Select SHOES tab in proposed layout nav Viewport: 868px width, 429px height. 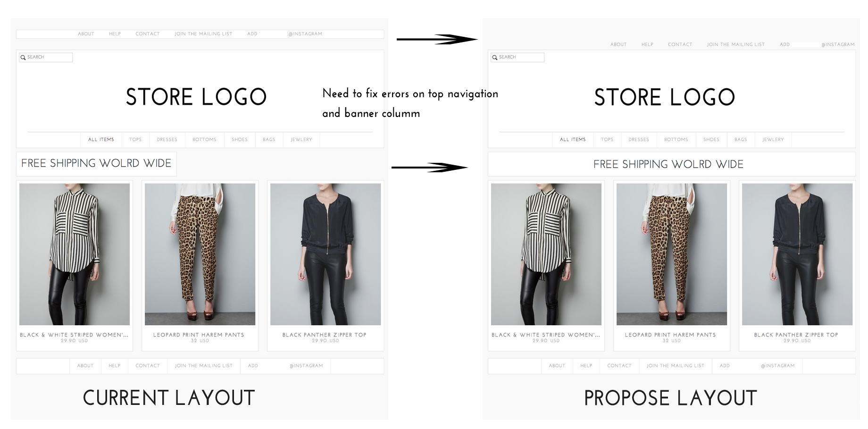(711, 140)
